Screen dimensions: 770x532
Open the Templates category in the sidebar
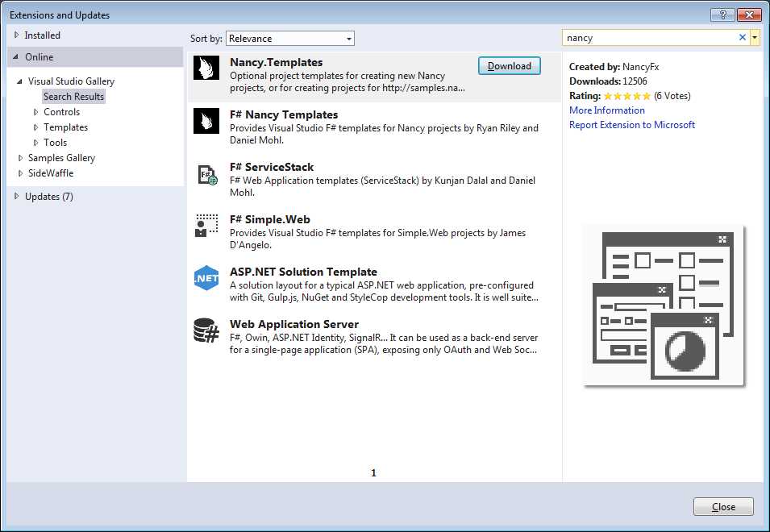point(65,127)
